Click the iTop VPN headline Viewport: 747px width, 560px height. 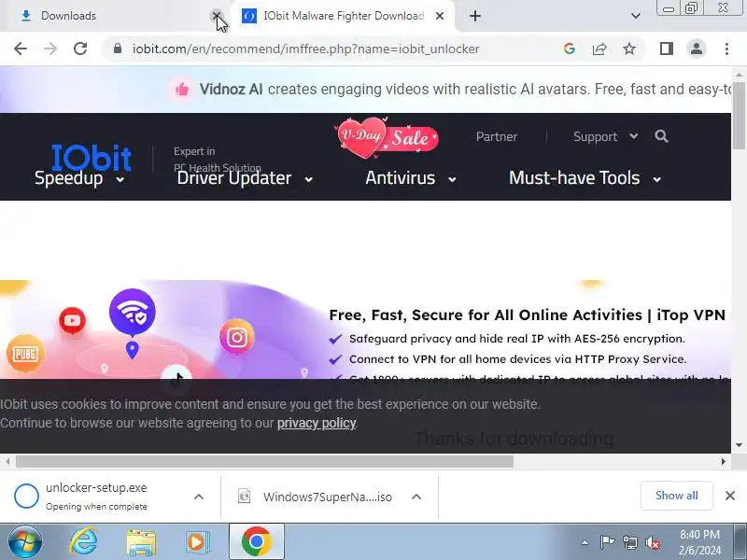click(527, 315)
